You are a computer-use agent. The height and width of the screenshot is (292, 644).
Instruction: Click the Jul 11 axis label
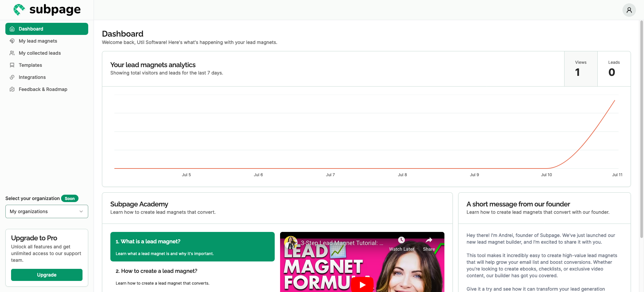click(617, 175)
